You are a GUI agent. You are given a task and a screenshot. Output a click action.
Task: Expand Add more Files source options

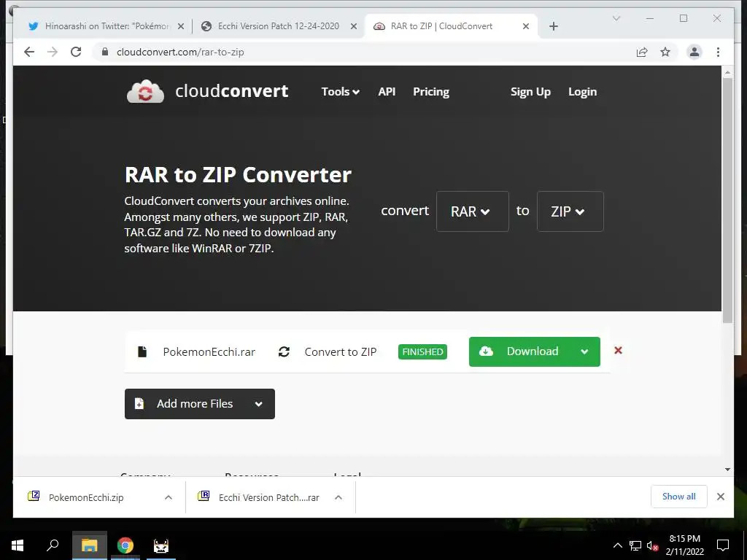coord(259,404)
